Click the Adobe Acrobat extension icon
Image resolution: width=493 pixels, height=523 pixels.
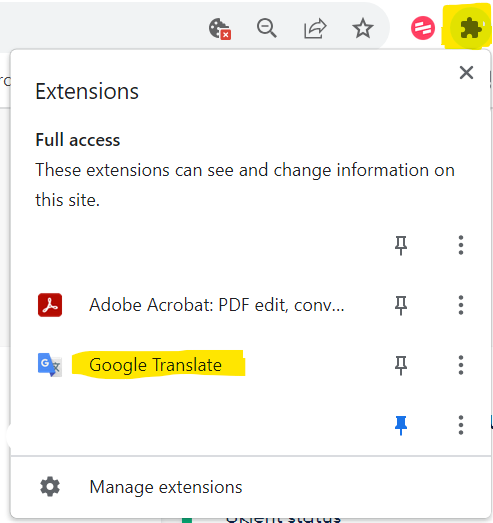50,305
